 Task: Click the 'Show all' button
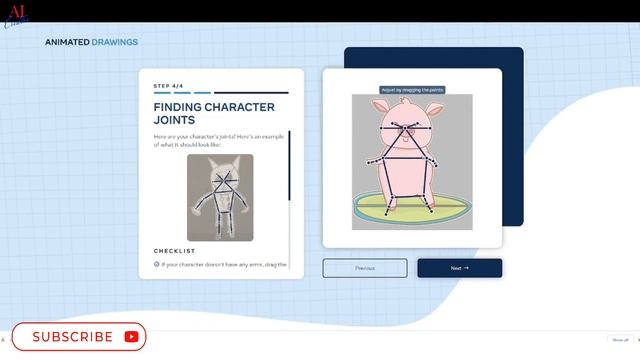[620, 340]
